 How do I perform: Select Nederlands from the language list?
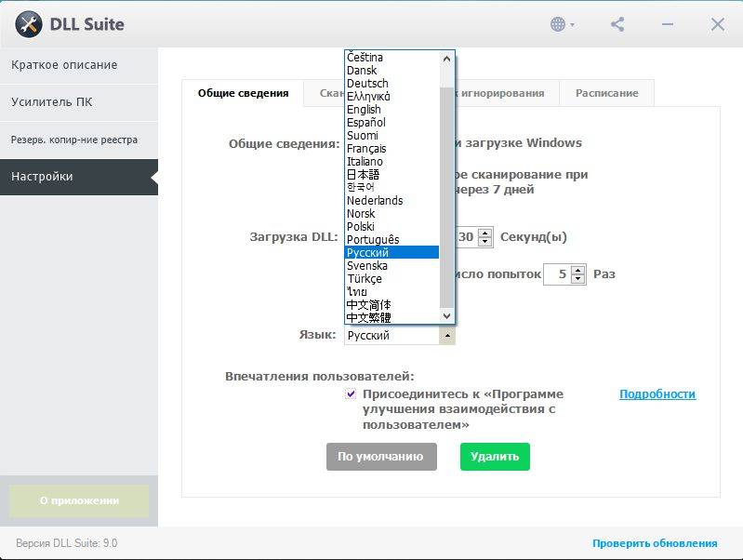tap(391, 201)
